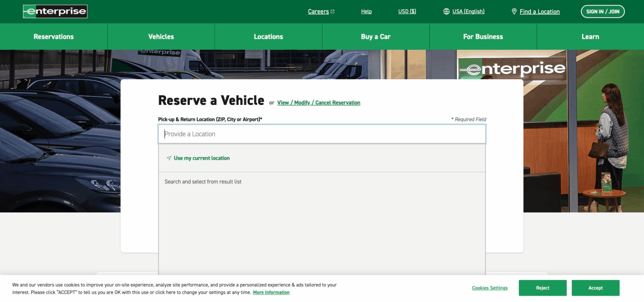Click the arrow icon for current location
The image size is (644, 302).
click(x=169, y=158)
